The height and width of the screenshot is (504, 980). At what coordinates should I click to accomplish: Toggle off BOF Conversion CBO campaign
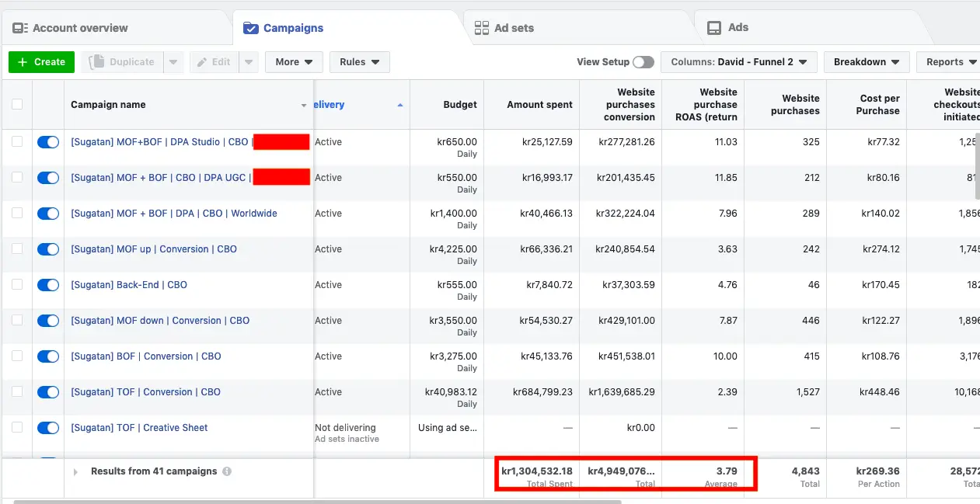click(48, 356)
